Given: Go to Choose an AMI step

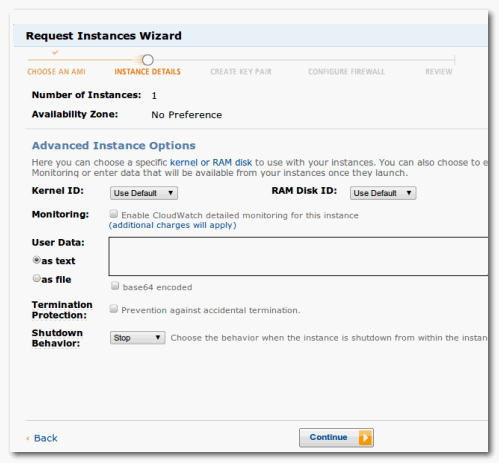Looking at the screenshot, I should [56, 72].
